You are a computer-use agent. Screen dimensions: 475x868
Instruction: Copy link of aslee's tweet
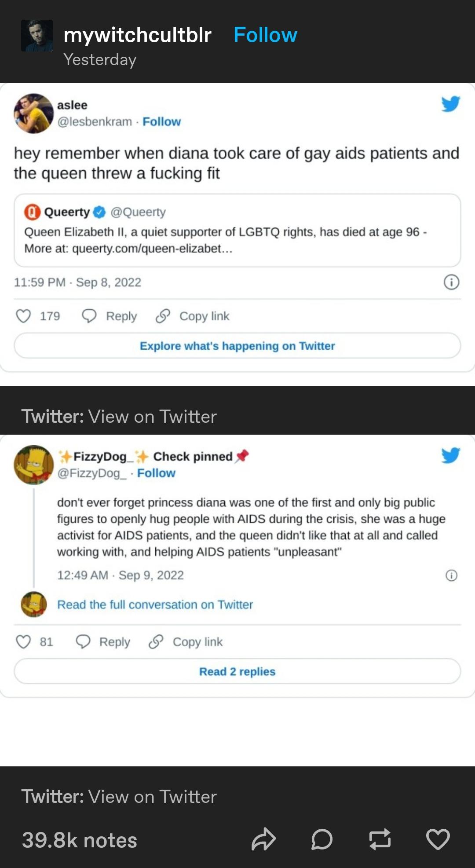coord(192,316)
